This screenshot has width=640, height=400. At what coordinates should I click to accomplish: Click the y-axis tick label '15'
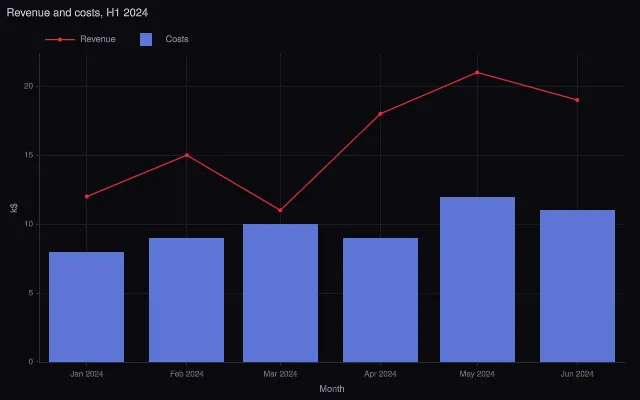click(28, 156)
